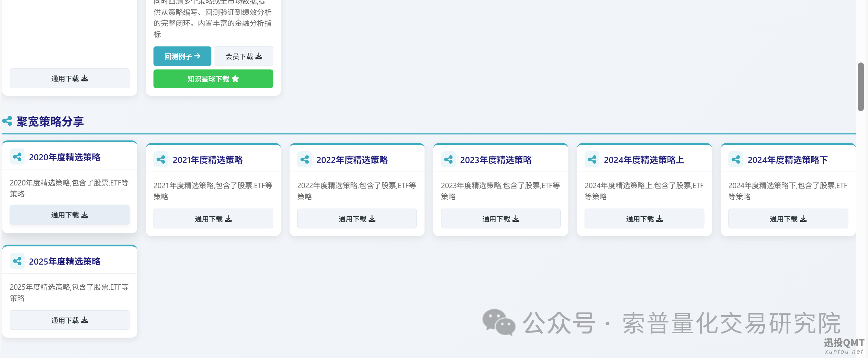Click the share icon next to 2024年度精选策略下

(x=736, y=159)
